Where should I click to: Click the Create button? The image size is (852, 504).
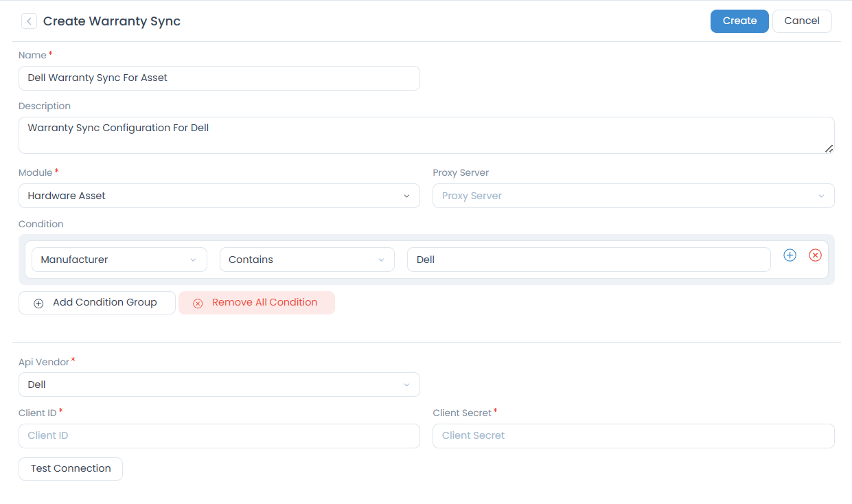[739, 21]
